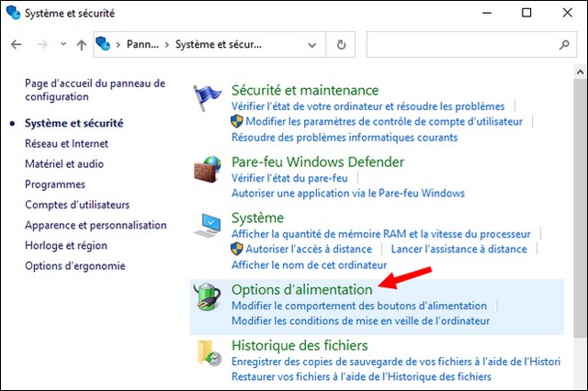Click Modifier les conditions de mise en veille
588x391 pixels.
(361, 321)
